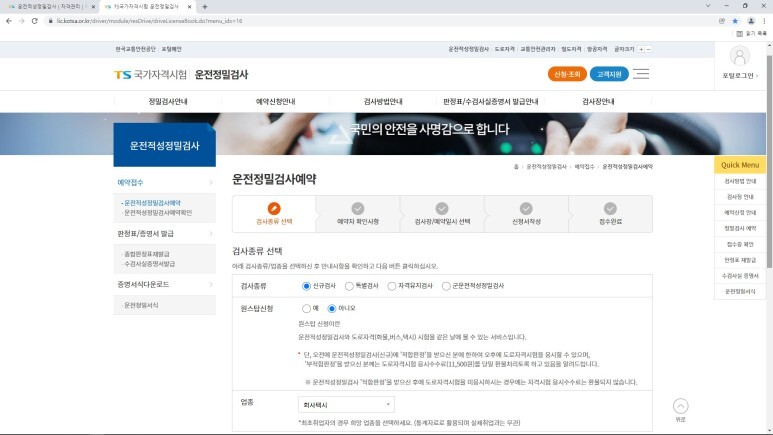Open the 업종 dropdown showing 회사택시
This screenshot has width=773, height=435.
pos(346,405)
